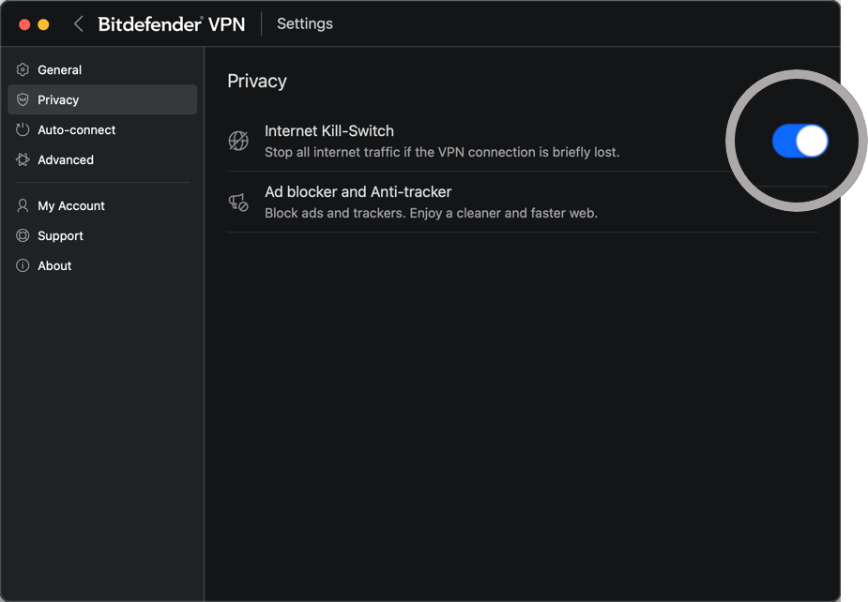This screenshot has height=602, width=868.
Task: Open the Support section
Action: click(x=102, y=235)
